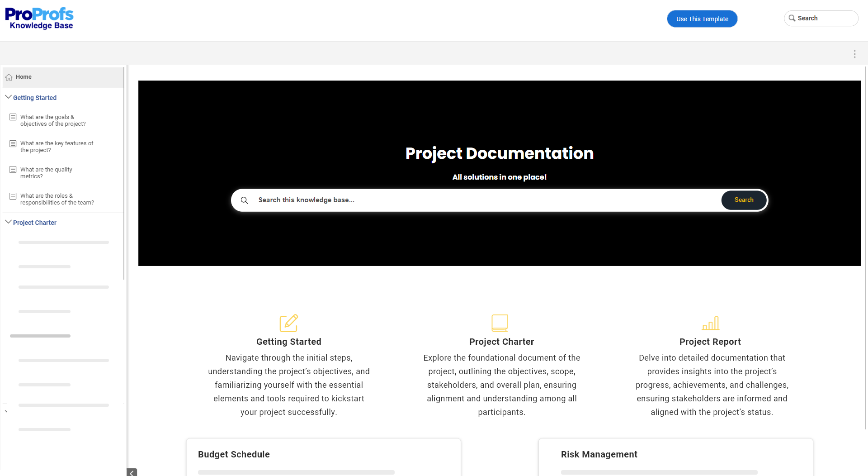868x476 pixels.
Task: Open 'What are the roles & responsibilities of the team?'
Action: pos(57,199)
